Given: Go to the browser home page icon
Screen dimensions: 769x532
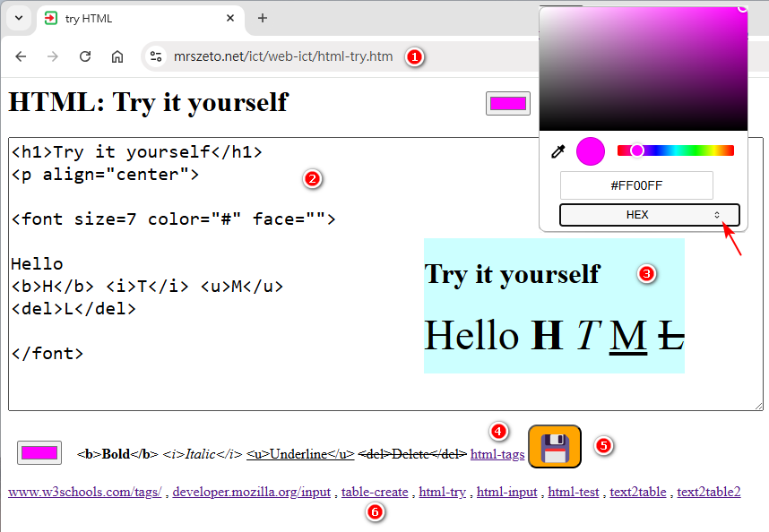Looking at the screenshot, I should pyautogui.click(x=117, y=56).
